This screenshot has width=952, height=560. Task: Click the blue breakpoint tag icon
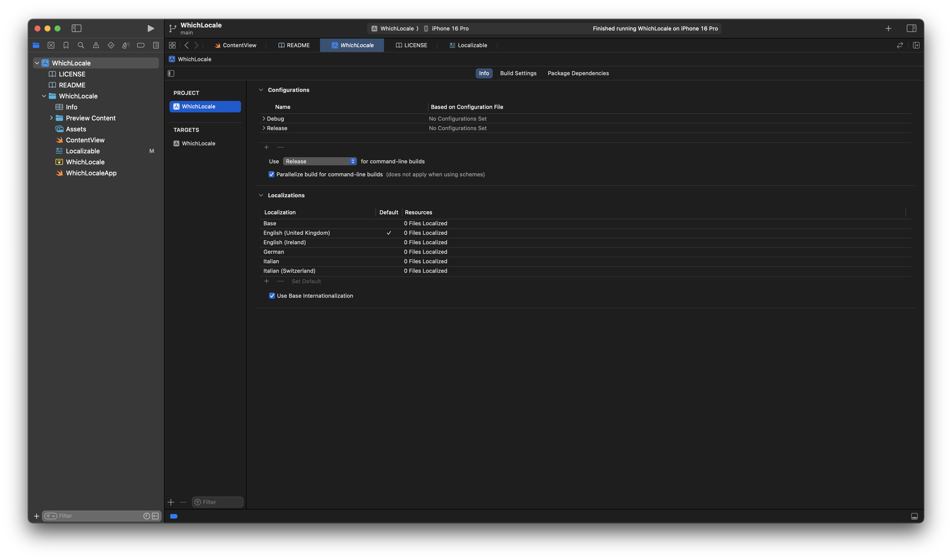coord(174,516)
